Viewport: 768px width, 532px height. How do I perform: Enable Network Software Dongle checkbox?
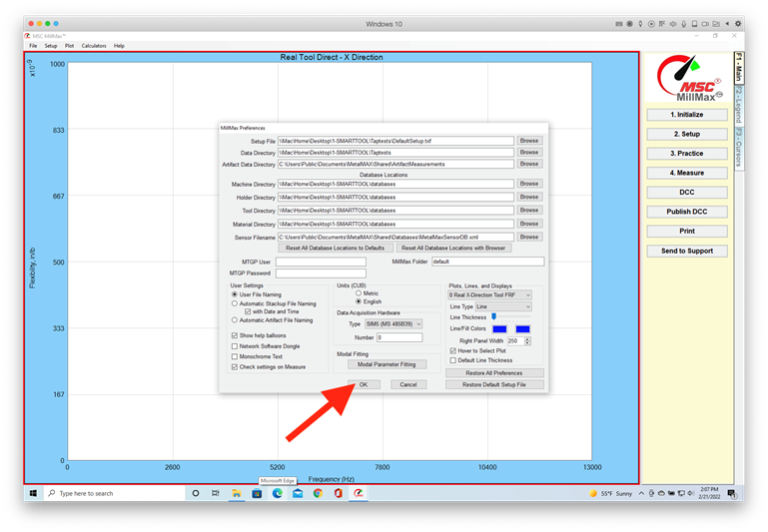[x=235, y=346]
